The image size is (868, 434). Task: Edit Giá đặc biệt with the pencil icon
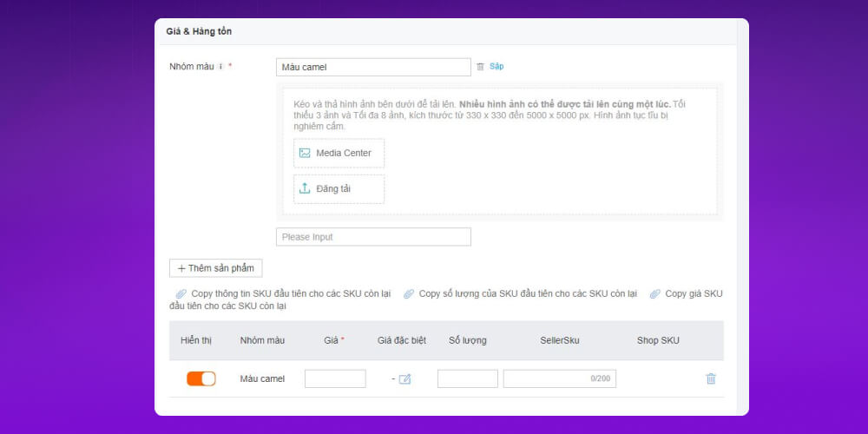pyautogui.click(x=404, y=379)
